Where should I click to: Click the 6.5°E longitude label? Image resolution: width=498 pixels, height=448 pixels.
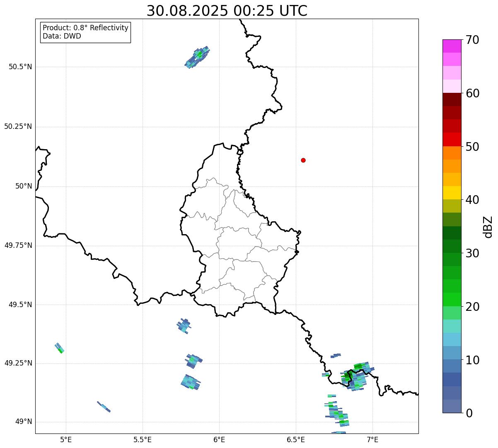click(x=296, y=440)
